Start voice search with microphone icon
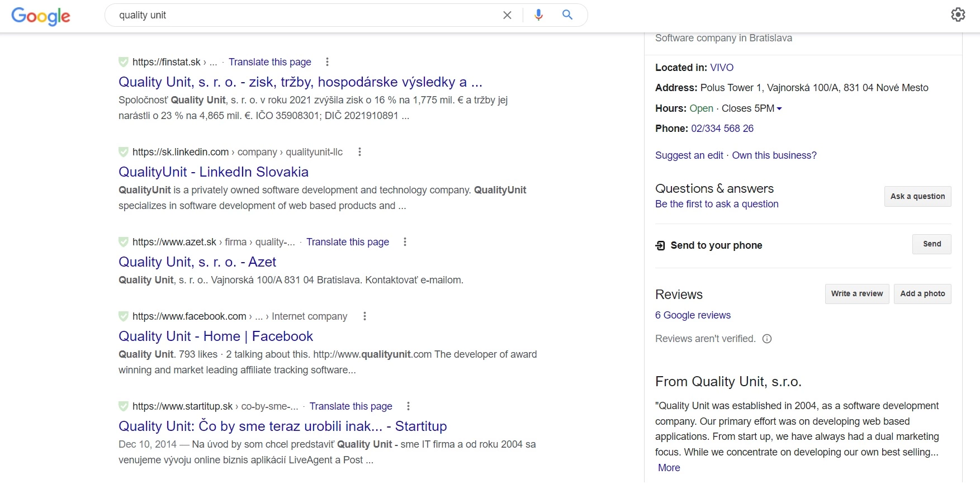 (538, 15)
